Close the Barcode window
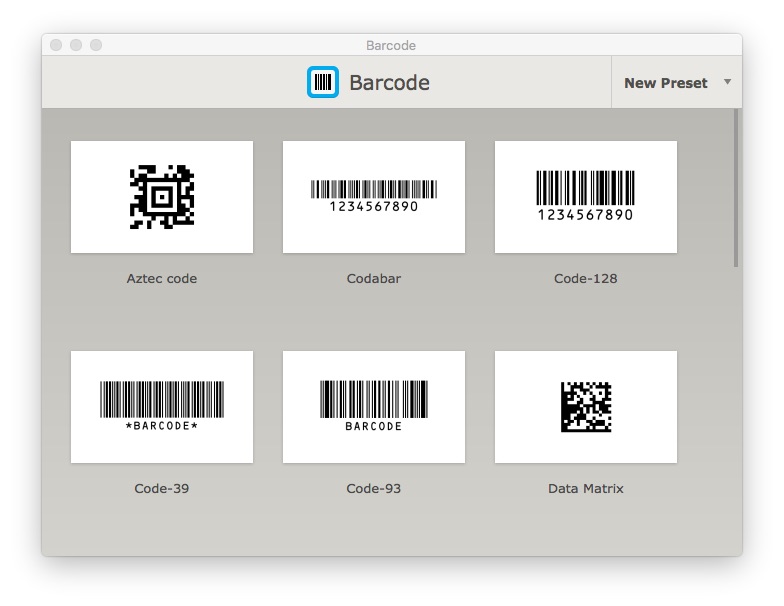This screenshot has width=784, height=606. pyautogui.click(x=56, y=45)
